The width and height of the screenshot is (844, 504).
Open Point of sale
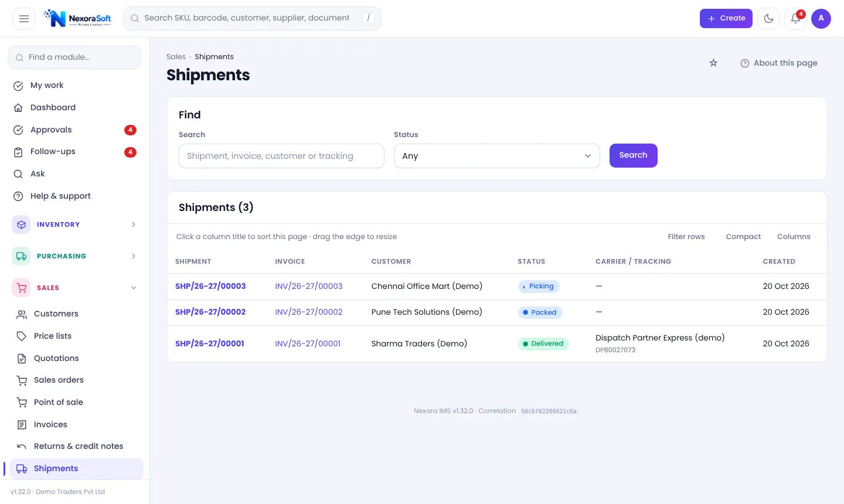point(76,403)
